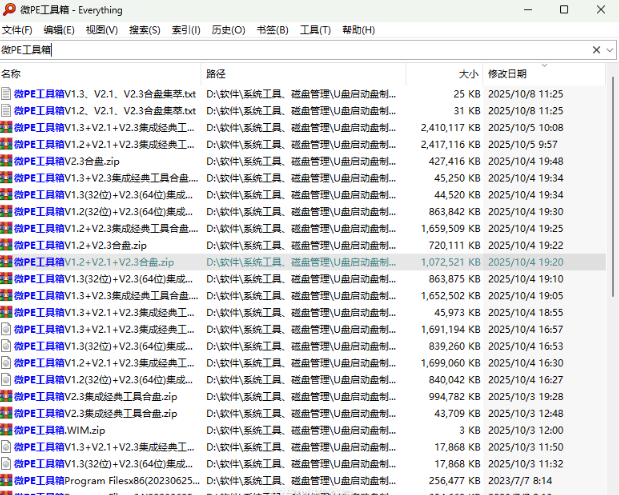Viewport: 619px width, 495px height.
Task: Click the file icon of the row dated 2025/10/3 11:50
Action: click(x=6, y=447)
